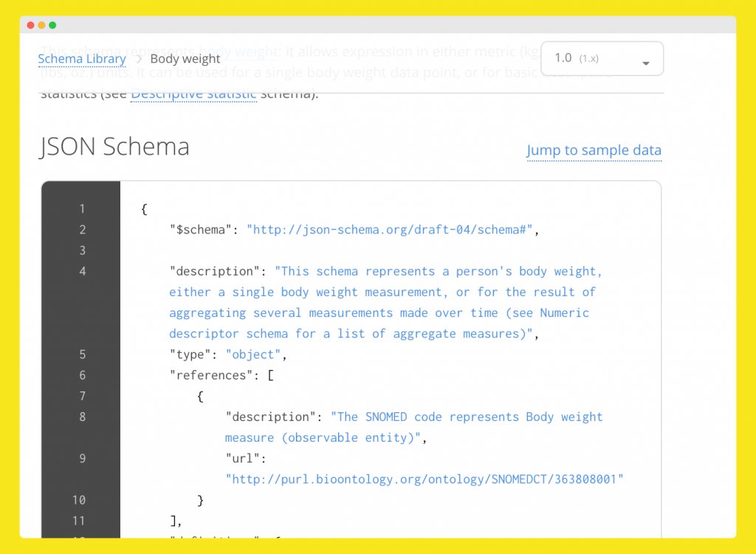
Task: Click line number 11 in gutter
Action: (x=79, y=521)
